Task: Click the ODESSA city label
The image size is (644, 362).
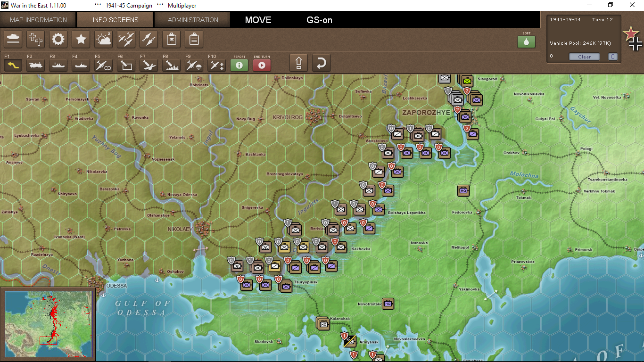Action: point(116,286)
